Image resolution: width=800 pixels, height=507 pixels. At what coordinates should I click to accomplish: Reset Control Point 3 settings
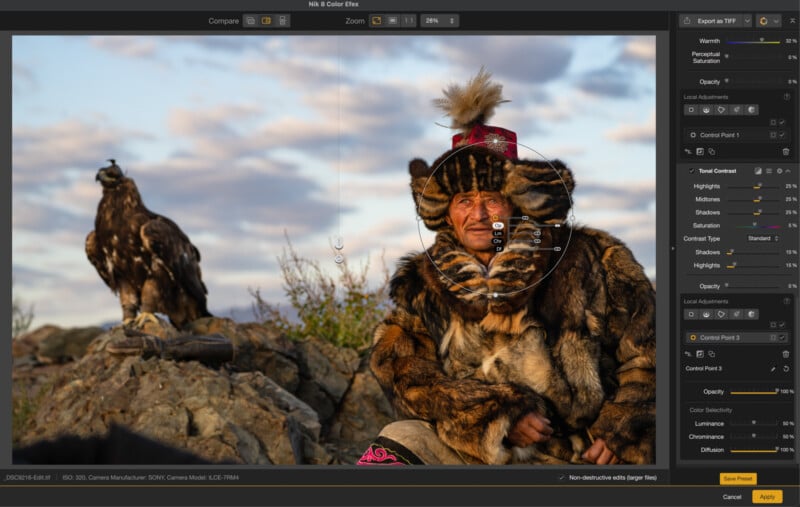pos(786,369)
